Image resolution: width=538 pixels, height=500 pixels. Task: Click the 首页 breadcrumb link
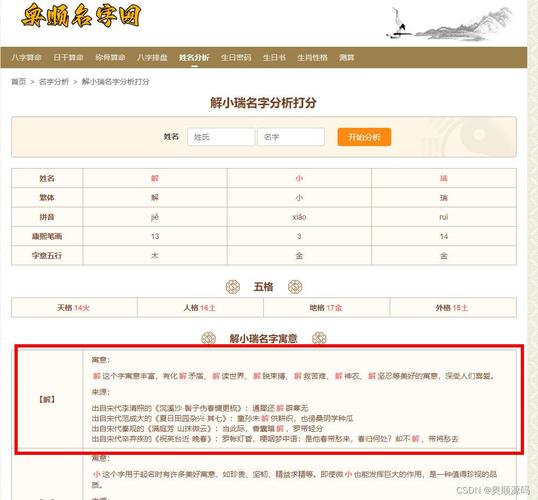tap(19, 82)
